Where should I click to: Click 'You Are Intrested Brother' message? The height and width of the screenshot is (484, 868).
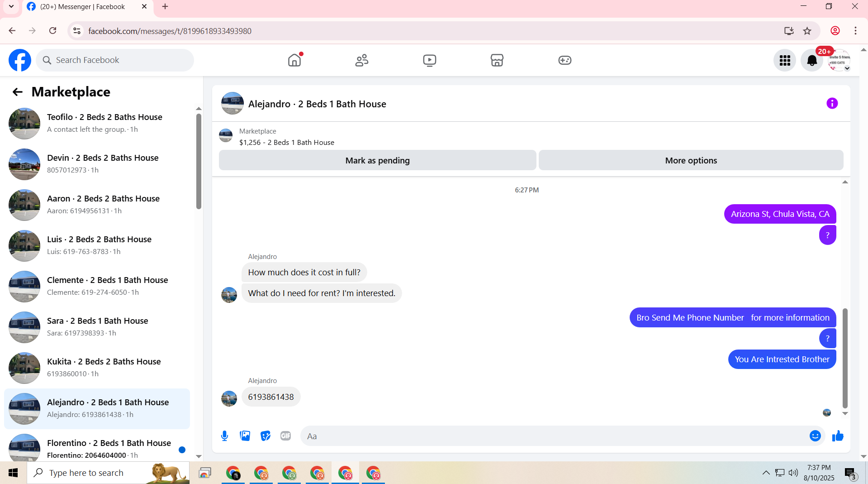click(x=782, y=359)
